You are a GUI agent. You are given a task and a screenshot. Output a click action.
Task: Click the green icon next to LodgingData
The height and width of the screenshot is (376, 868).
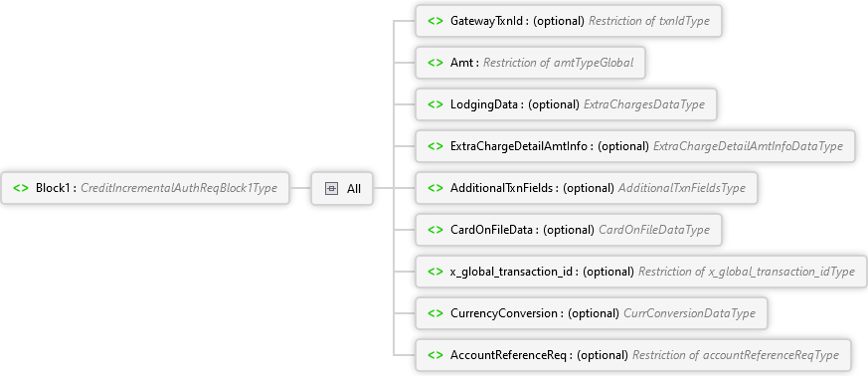435,104
